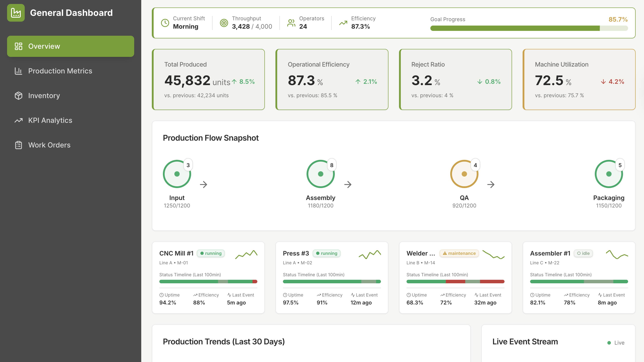Toggle the running status badge on CNC Mill #1

tap(211, 253)
